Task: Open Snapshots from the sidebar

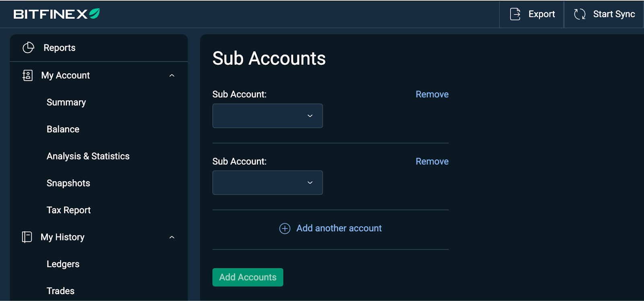Action: [68, 183]
